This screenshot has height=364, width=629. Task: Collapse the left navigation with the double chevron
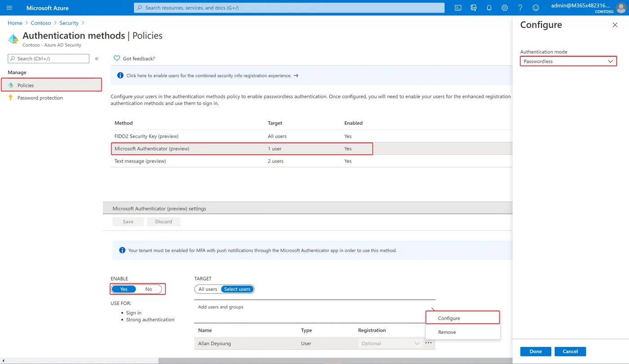coord(97,58)
